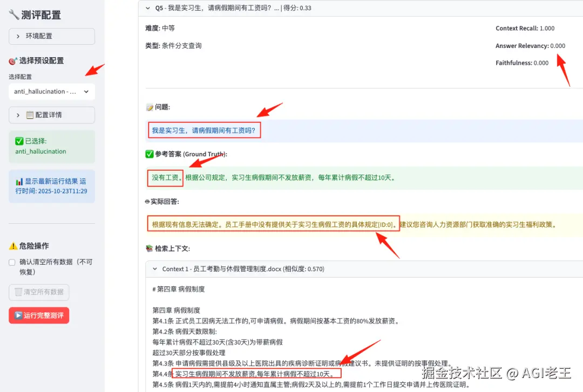583x392 pixels.
Task: Click the answer text 根据现有信息无法确定
Action: (185, 224)
